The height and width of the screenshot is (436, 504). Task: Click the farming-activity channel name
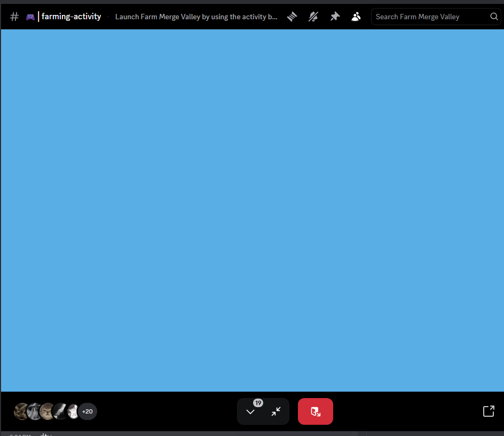(x=71, y=17)
